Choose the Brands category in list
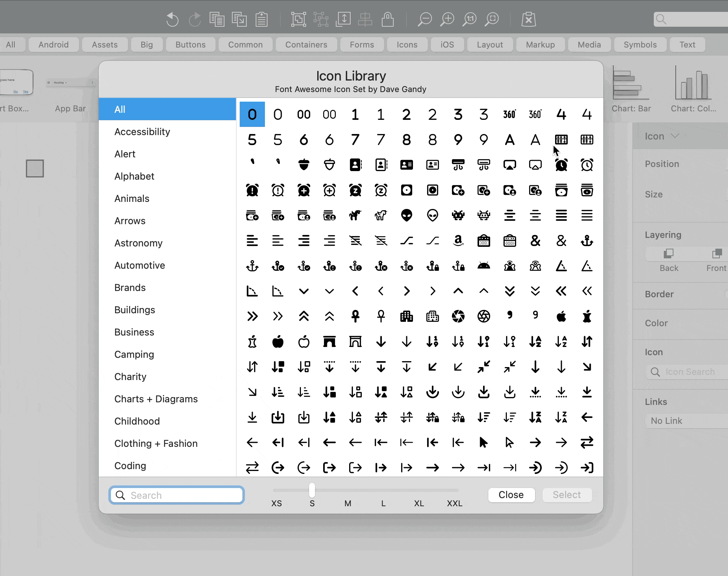This screenshot has width=728, height=576. [x=130, y=288]
